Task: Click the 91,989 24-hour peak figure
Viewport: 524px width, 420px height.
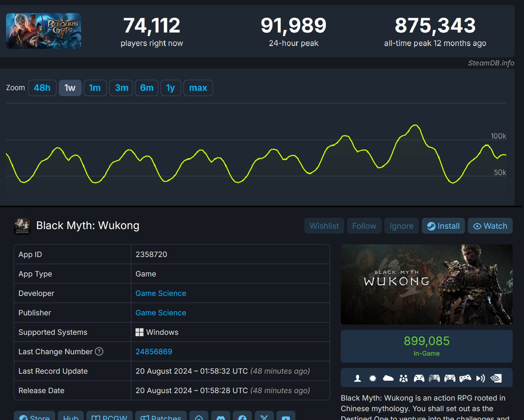Action: pyautogui.click(x=293, y=25)
